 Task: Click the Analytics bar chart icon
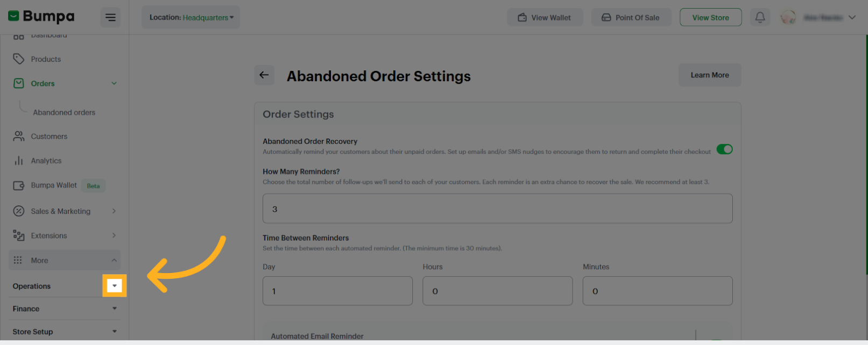[19, 161]
